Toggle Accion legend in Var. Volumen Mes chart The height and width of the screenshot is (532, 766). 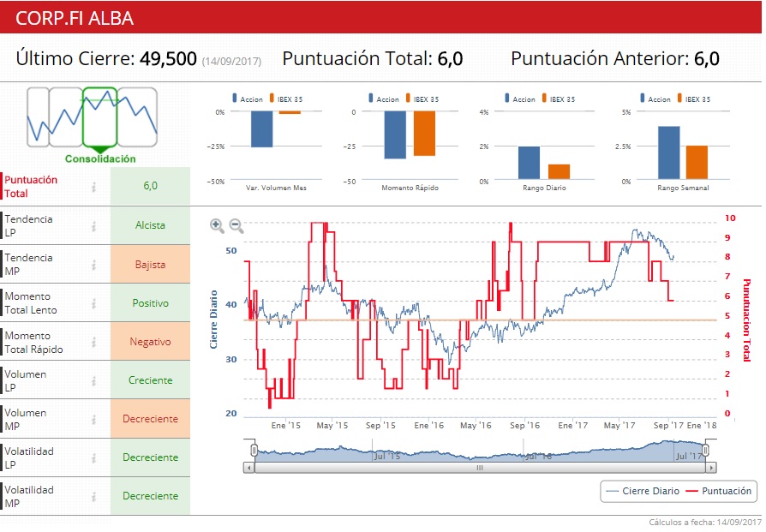click(247, 99)
